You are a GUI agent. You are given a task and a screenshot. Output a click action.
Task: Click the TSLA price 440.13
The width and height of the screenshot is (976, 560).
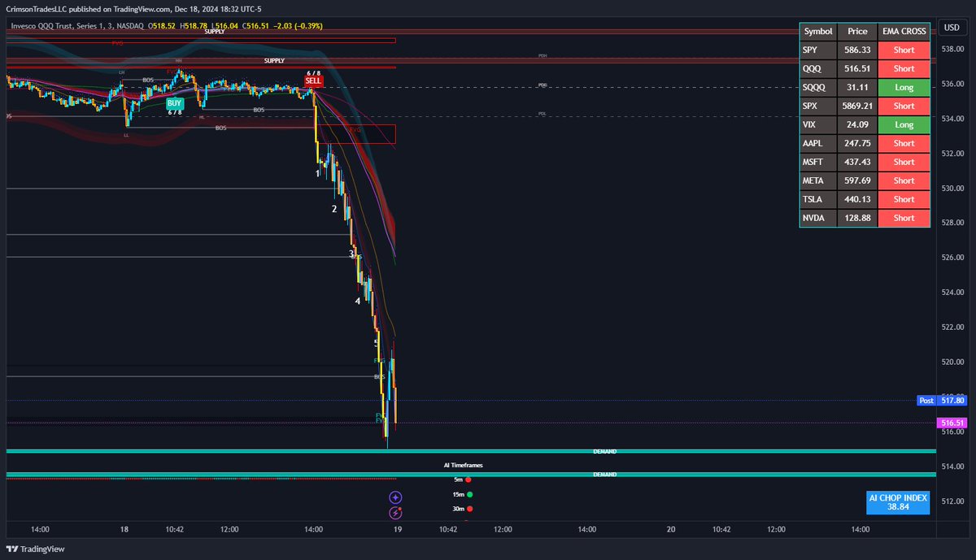click(x=857, y=199)
